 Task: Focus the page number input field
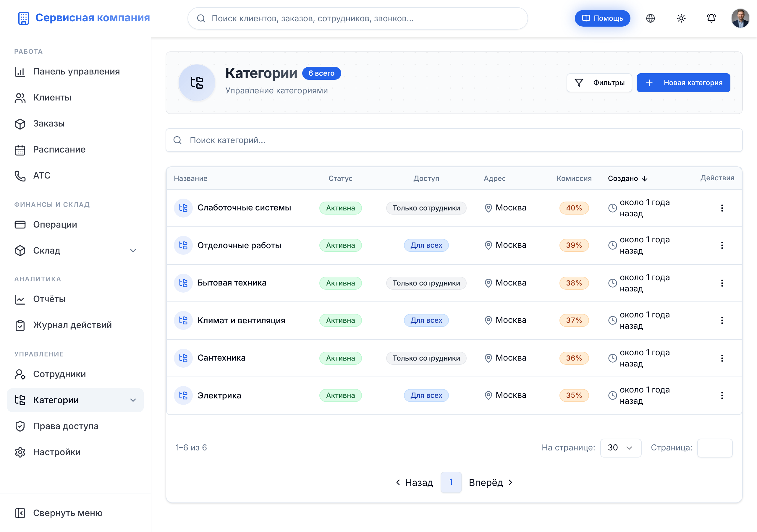click(714, 447)
